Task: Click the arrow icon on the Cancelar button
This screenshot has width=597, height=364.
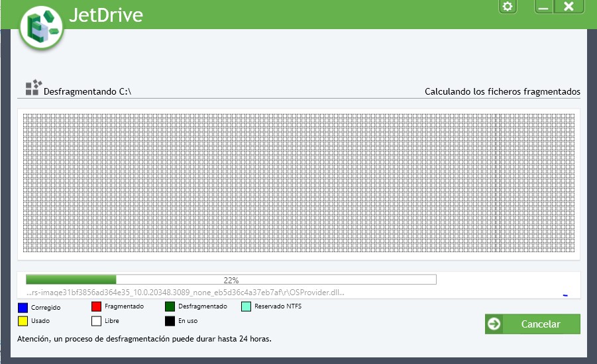Action: [494, 324]
